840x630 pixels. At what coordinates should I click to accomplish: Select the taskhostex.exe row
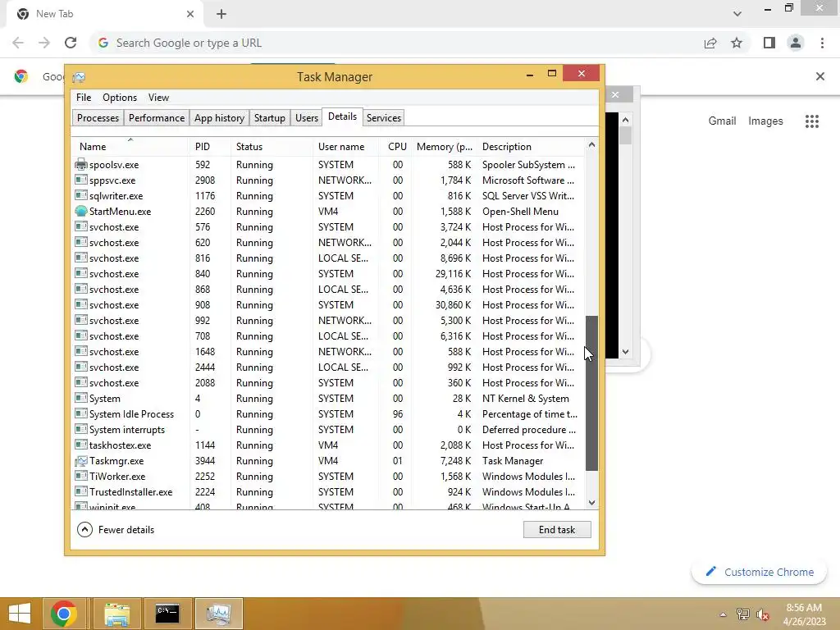tap(328, 445)
